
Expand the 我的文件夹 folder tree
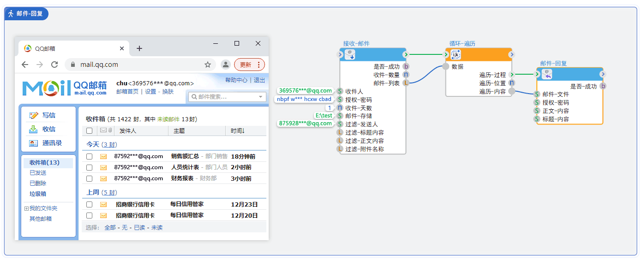tap(26, 209)
